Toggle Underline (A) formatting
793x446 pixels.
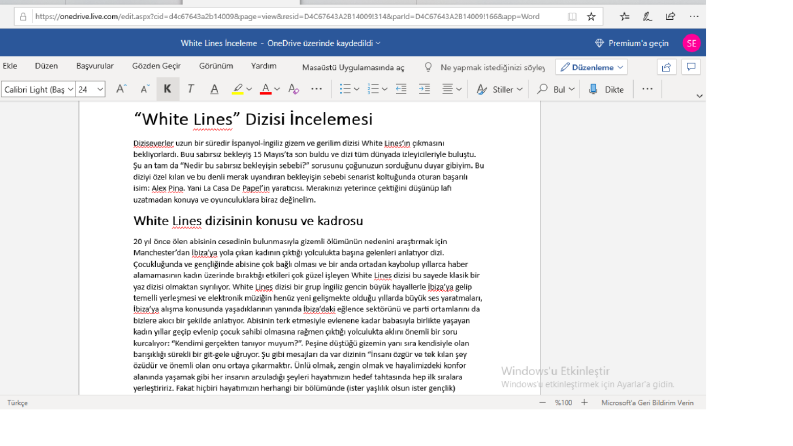click(214, 90)
